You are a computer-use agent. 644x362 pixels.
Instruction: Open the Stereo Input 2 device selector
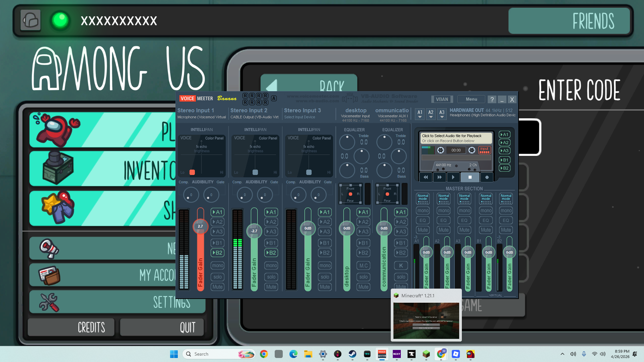[254, 117]
